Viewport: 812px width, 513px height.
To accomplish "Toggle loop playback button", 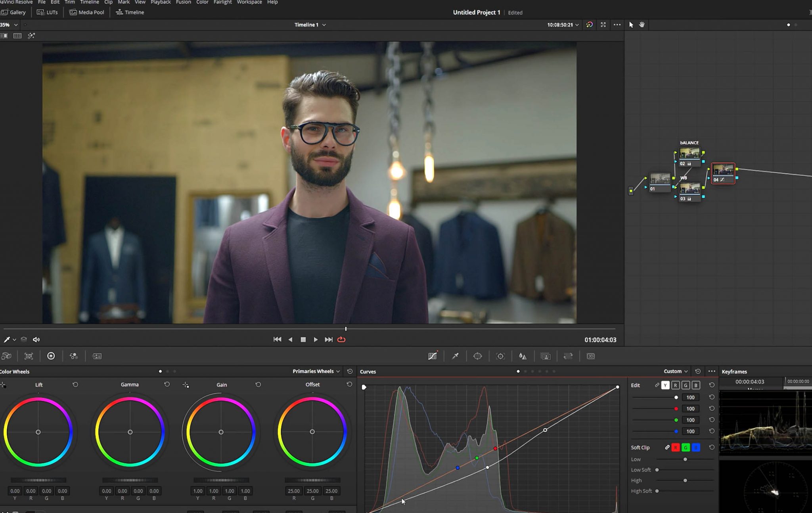I will click(341, 340).
